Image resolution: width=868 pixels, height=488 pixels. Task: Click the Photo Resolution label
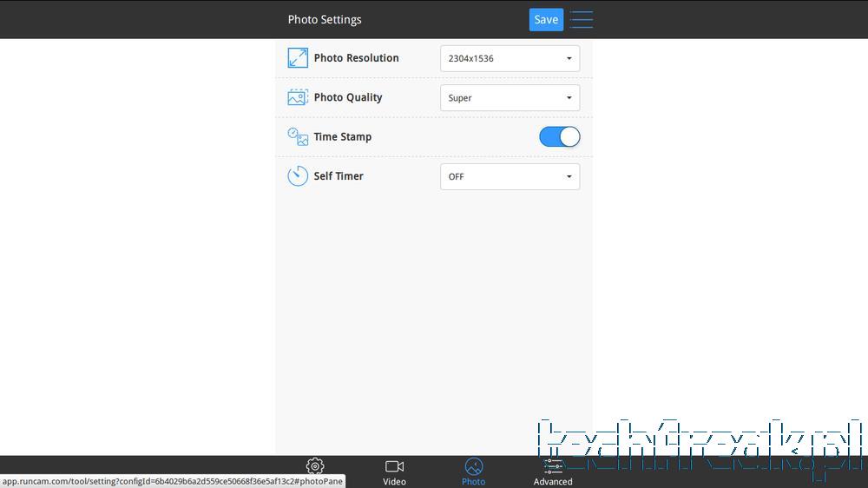[356, 57]
